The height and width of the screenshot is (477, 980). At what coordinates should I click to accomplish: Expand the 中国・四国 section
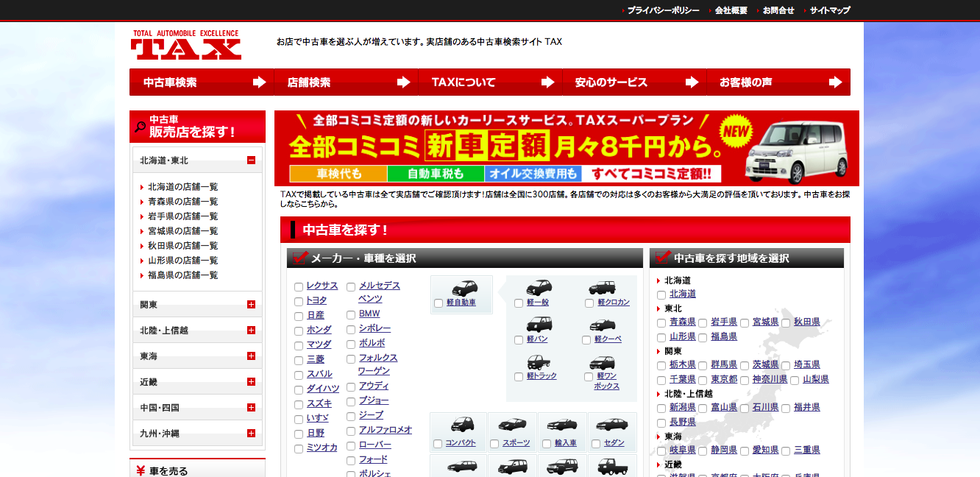(x=251, y=408)
